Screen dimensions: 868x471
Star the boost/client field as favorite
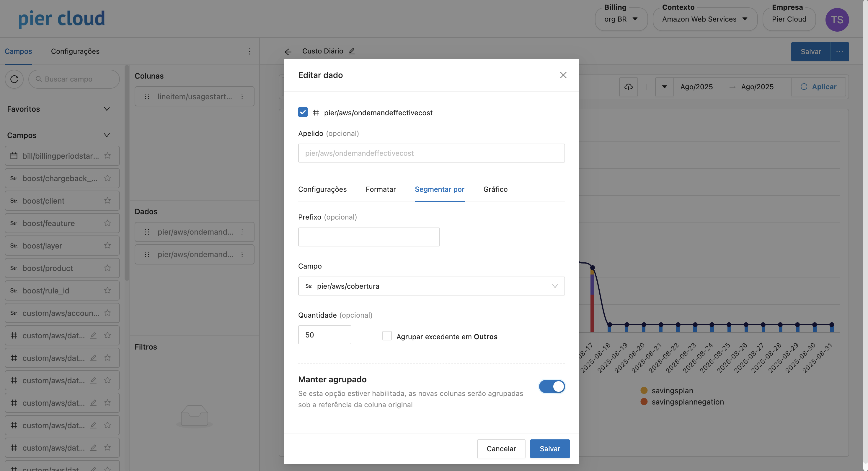[x=107, y=201]
